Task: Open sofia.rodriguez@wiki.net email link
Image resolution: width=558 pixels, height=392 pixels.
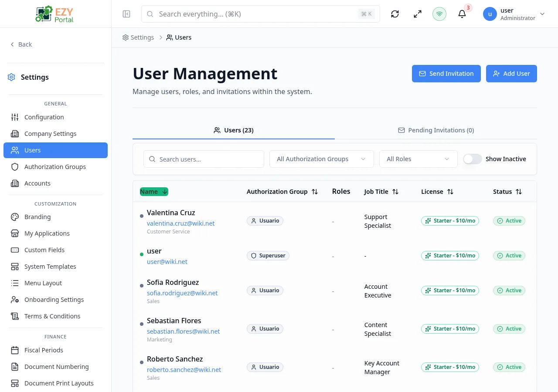Action: tap(182, 293)
